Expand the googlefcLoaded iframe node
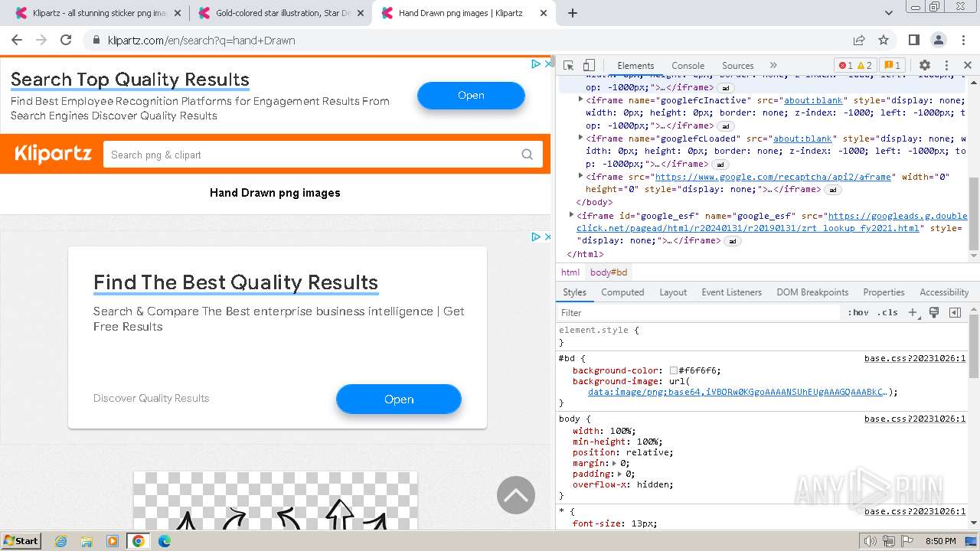This screenshot has width=980, height=551. tap(581, 138)
